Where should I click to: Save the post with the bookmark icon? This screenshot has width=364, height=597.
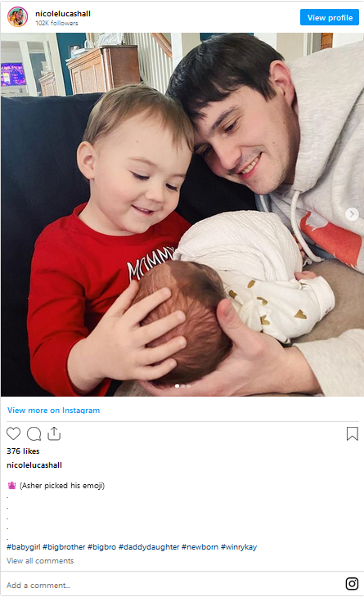click(353, 433)
